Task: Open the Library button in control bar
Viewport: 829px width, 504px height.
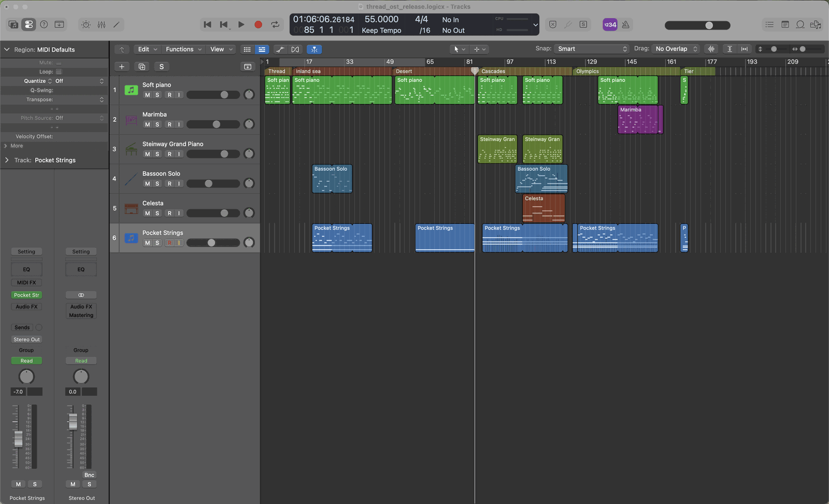Action: [x=13, y=24]
